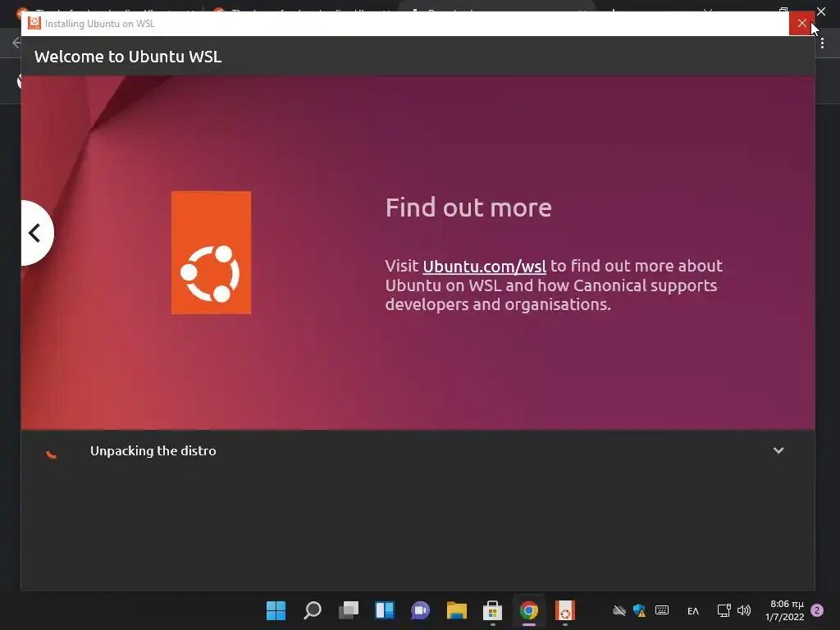840x630 pixels.
Task: Open the Ubuntu.com/wsl link
Action: point(484,267)
